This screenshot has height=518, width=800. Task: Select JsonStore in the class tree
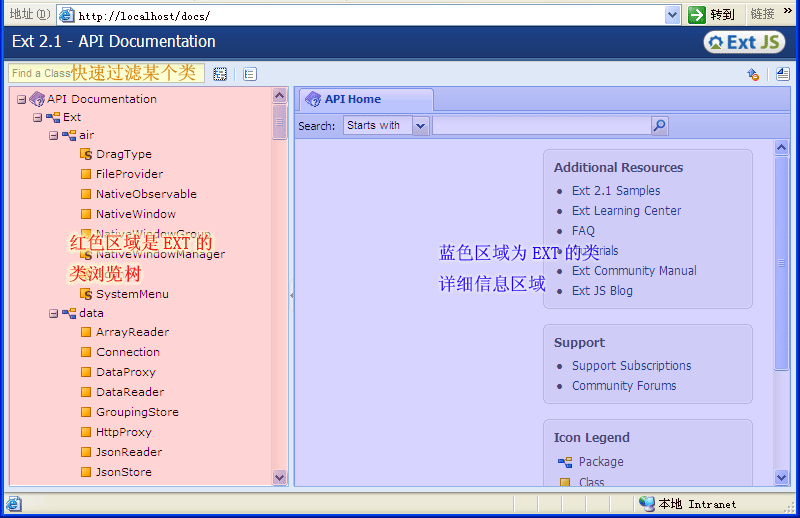124,472
